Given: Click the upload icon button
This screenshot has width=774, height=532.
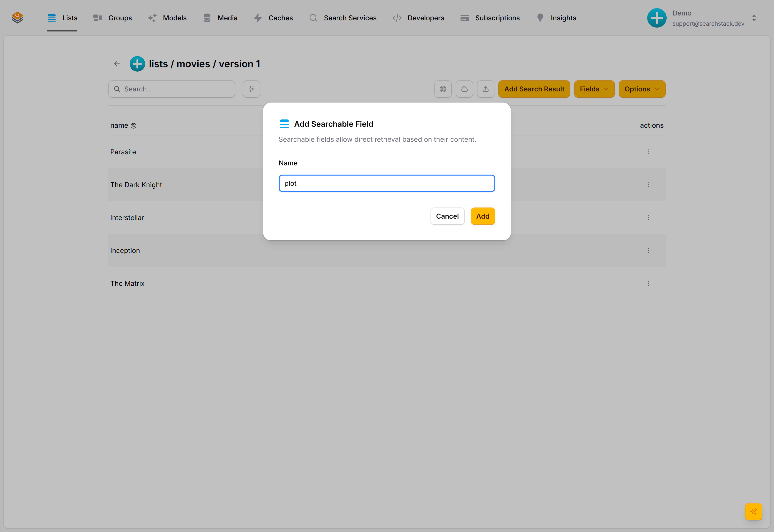Looking at the screenshot, I should 486,89.
